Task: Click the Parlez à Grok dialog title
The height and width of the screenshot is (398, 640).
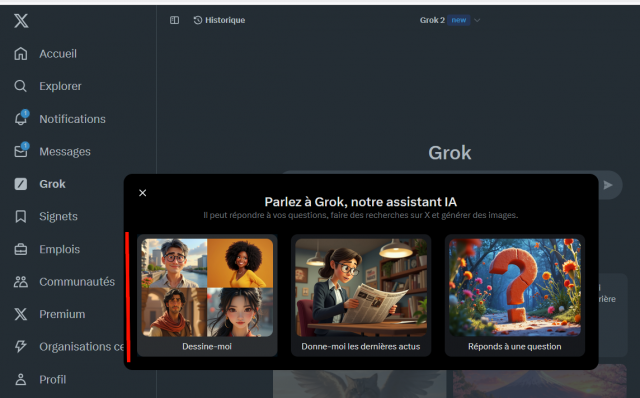Action: coord(361,202)
